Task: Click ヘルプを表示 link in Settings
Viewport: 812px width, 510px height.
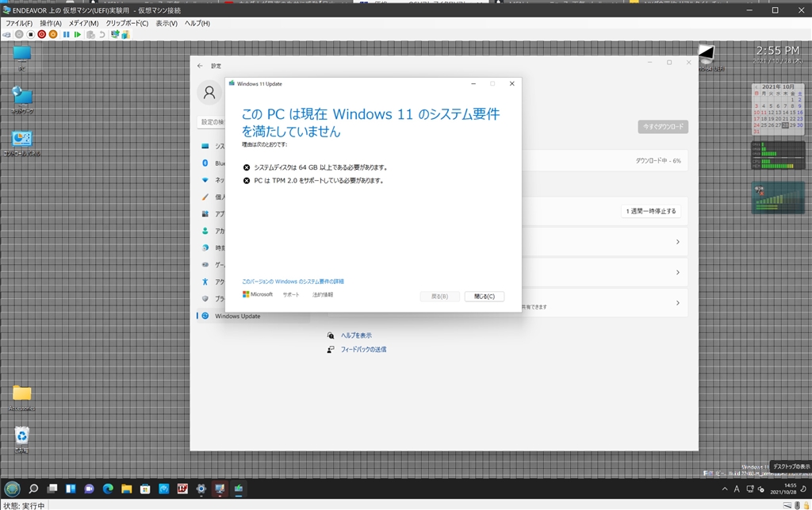Action: 356,336
